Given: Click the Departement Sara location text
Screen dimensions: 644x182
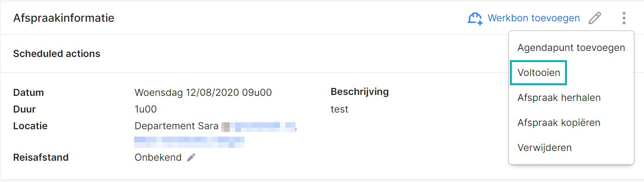Looking at the screenshot, I should tap(176, 126).
